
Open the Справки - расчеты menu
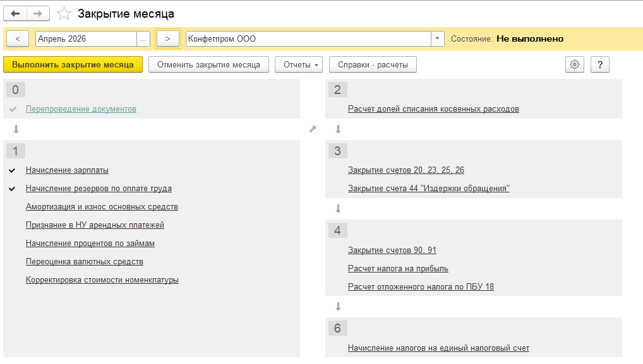pos(373,64)
